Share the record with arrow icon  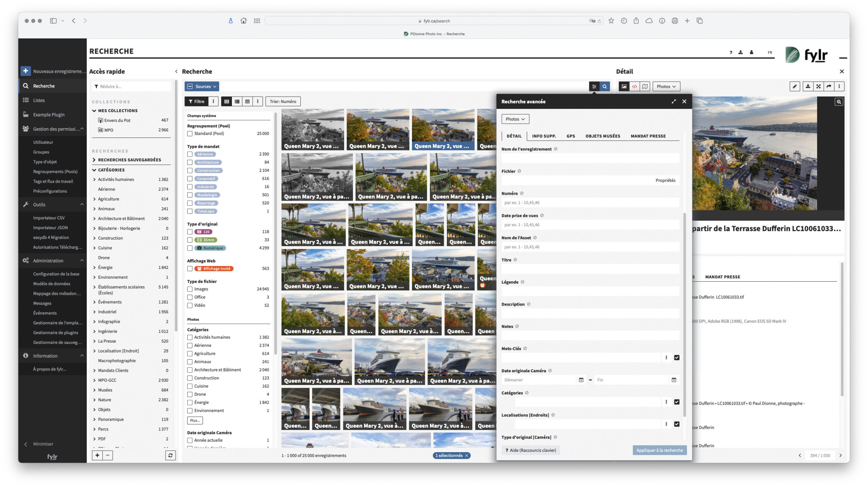coord(829,86)
